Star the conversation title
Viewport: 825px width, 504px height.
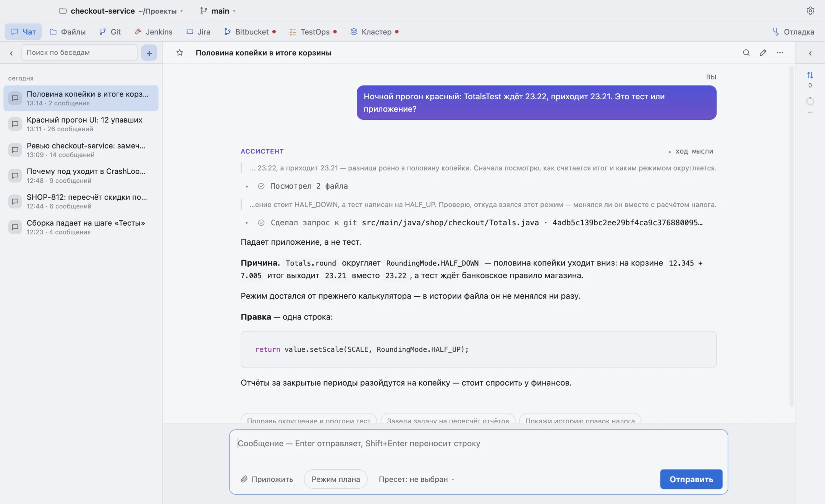point(180,53)
